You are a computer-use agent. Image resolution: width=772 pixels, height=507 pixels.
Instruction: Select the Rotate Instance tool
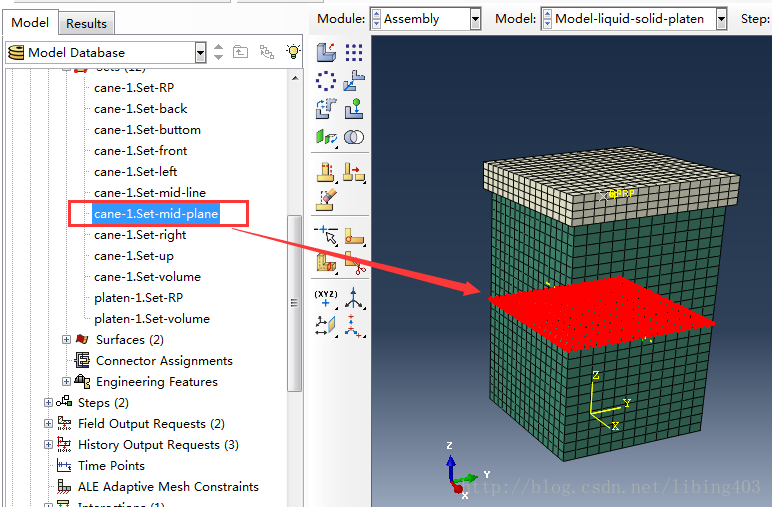click(326, 109)
